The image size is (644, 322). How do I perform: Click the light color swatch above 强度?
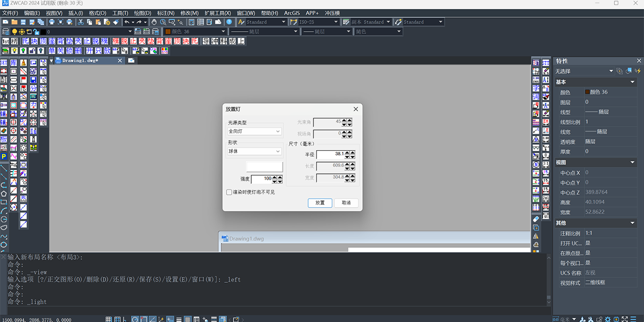tap(264, 167)
